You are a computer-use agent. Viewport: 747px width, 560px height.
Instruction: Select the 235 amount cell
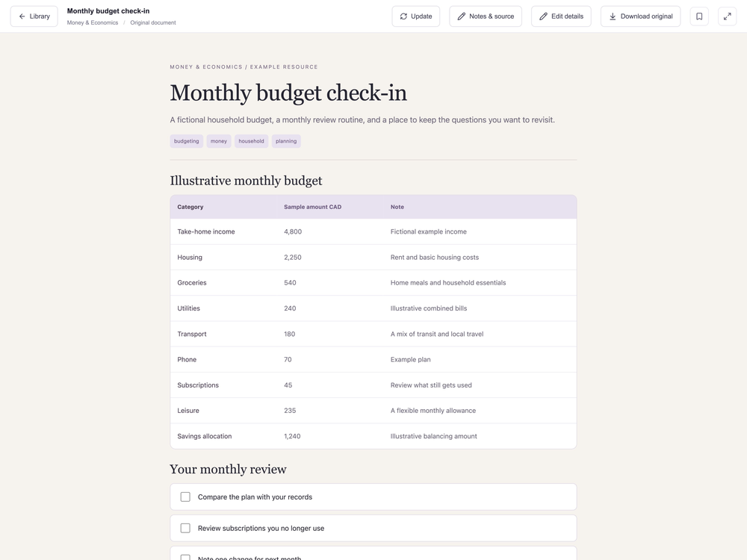click(x=290, y=411)
